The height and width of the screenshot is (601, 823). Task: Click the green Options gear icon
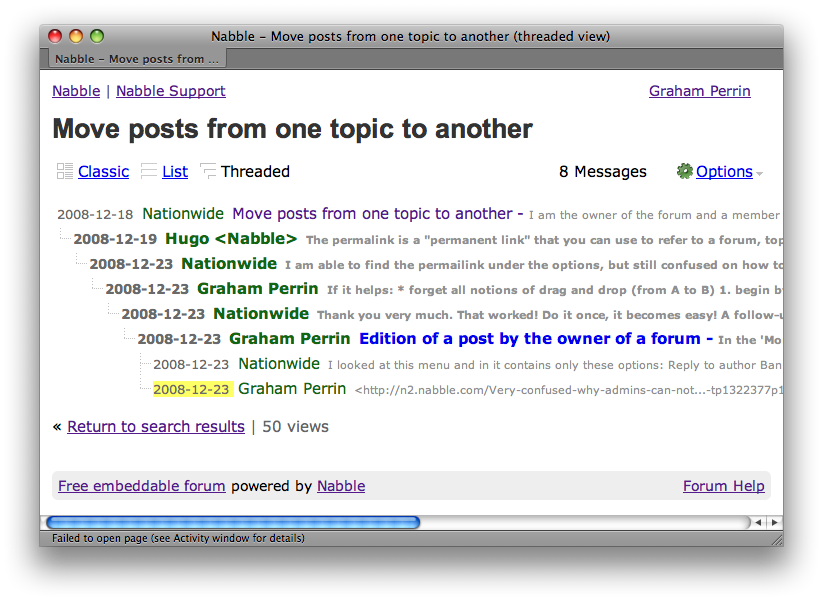(x=684, y=172)
